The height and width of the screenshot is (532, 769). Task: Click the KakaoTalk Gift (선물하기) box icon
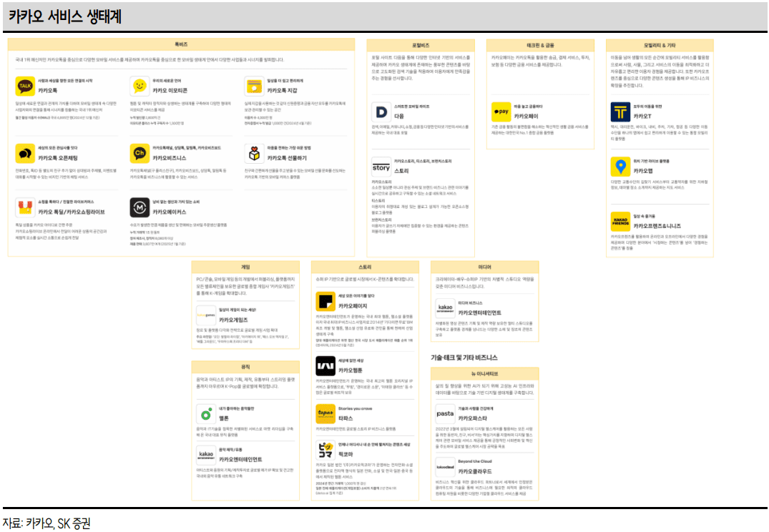point(254,153)
